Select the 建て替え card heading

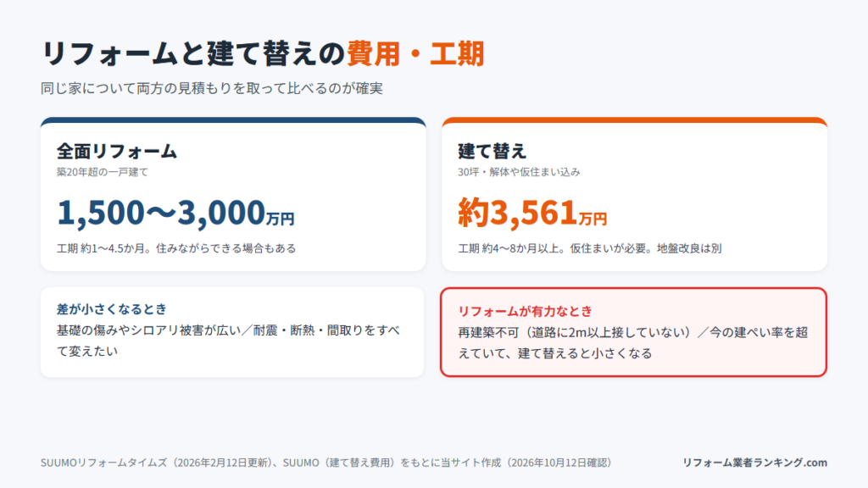coord(492,151)
